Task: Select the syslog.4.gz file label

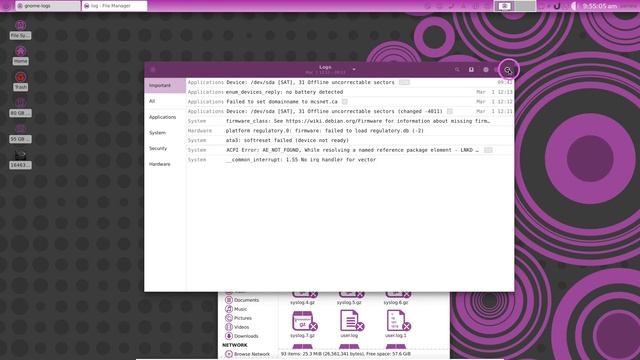Action: (x=302, y=302)
